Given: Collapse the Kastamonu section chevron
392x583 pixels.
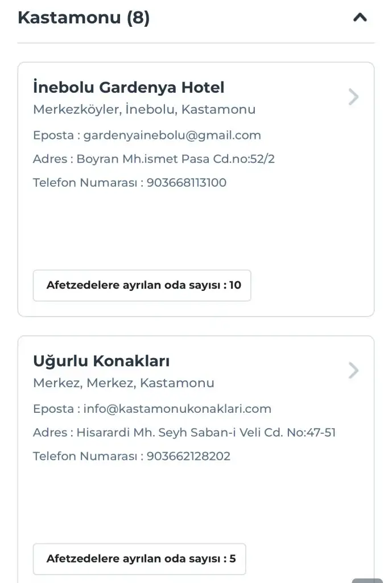Looking at the screenshot, I should (x=360, y=18).
